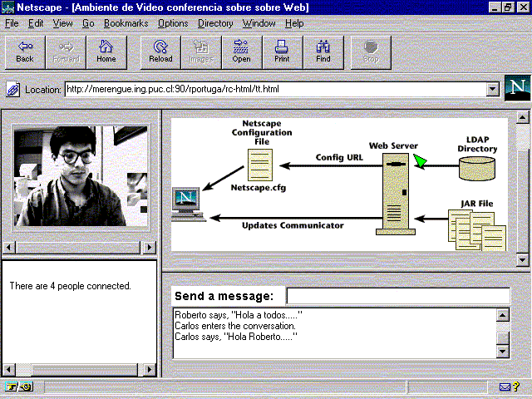Open the Go menu
The height and width of the screenshot is (399, 532).
point(88,23)
